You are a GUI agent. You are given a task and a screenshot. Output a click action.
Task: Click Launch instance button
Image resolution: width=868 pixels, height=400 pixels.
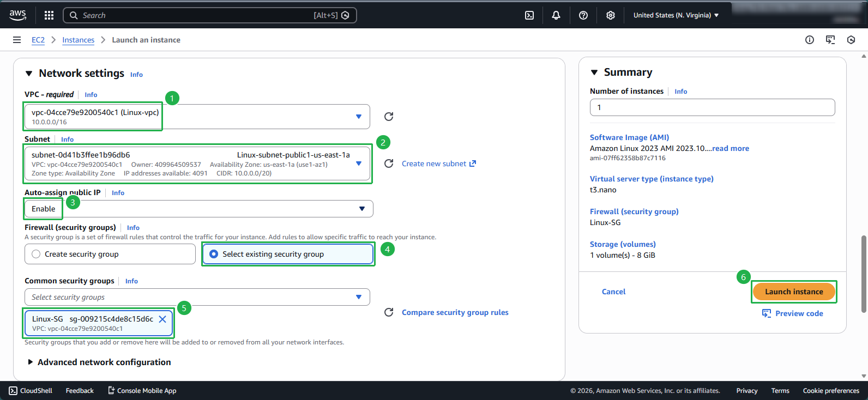tap(794, 292)
